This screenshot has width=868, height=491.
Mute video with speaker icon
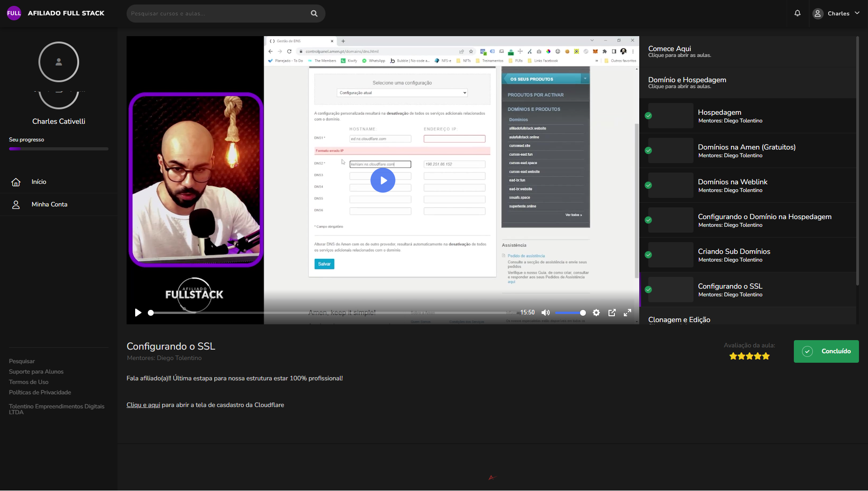tap(546, 313)
